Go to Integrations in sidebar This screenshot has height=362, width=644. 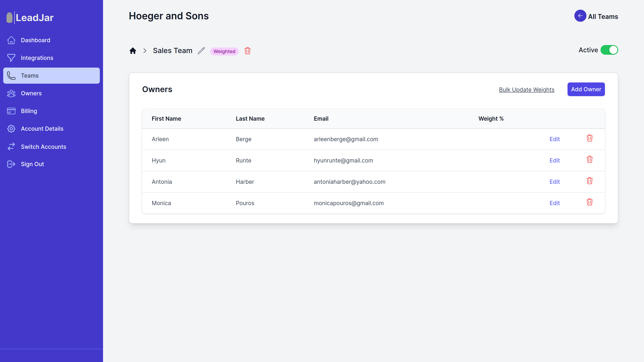tap(37, 58)
